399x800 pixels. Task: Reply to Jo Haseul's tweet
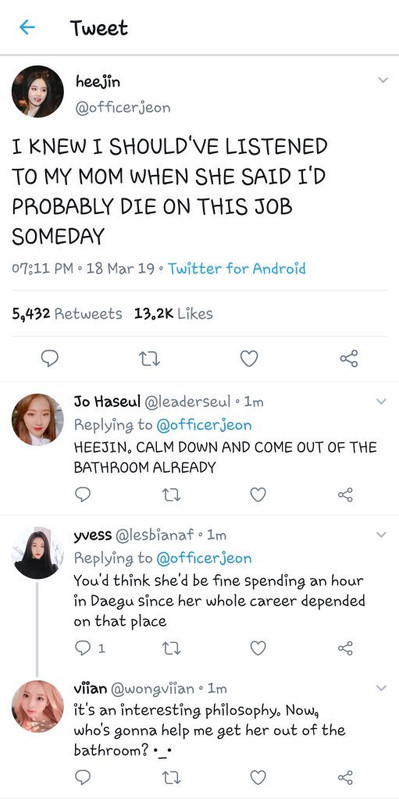tap(83, 494)
